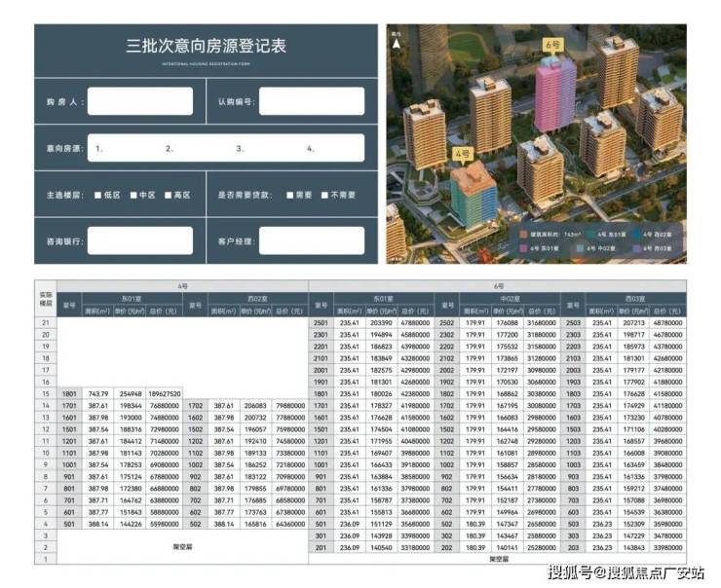Check the 中区 floor preference box
This screenshot has height=588, width=721.
pyautogui.click(x=133, y=195)
